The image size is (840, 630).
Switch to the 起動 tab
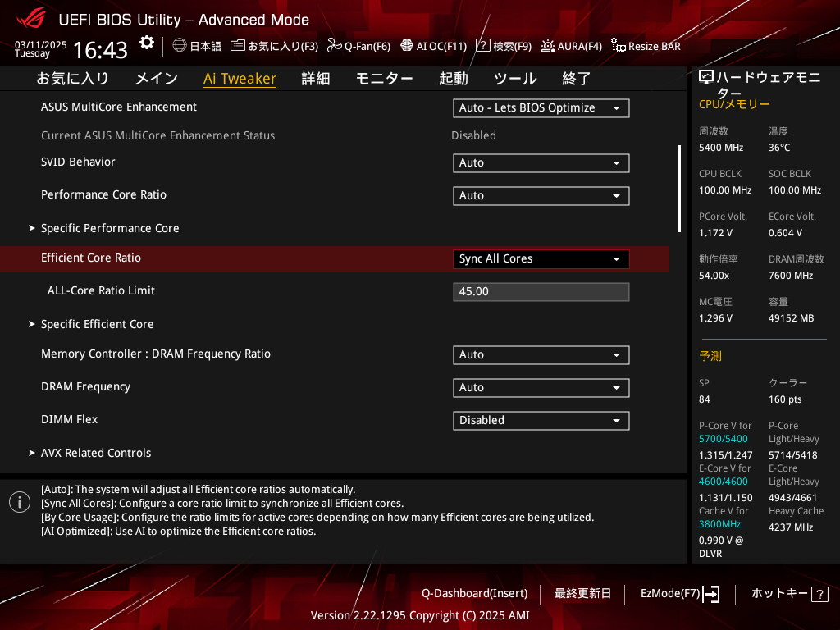[x=453, y=79]
